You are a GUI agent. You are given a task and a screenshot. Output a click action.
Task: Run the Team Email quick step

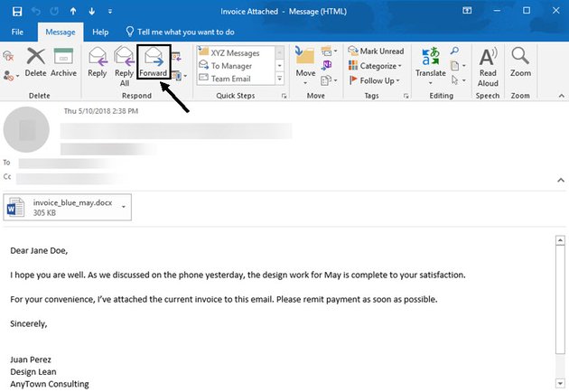(x=231, y=79)
